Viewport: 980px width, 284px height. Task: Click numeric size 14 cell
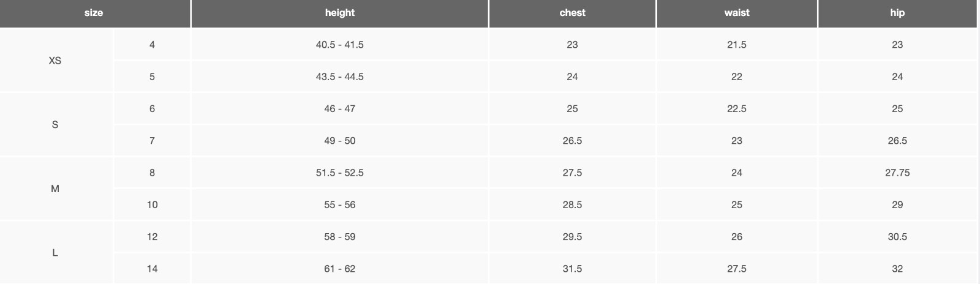click(x=152, y=269)
